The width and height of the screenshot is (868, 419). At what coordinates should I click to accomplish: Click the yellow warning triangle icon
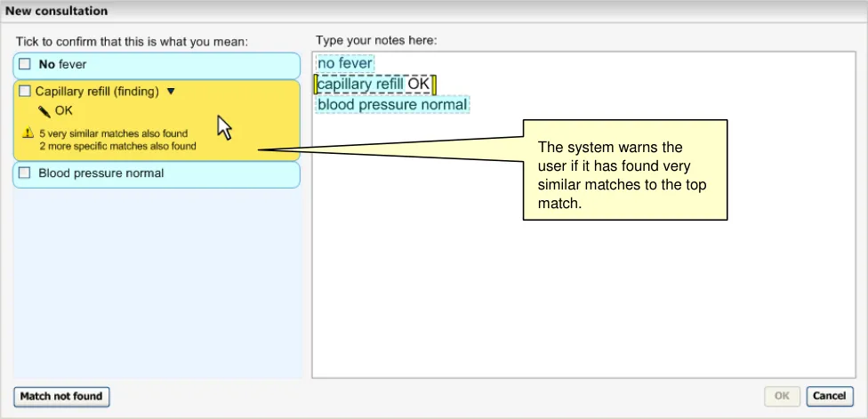pyautogui.click(x=28, y=134)
